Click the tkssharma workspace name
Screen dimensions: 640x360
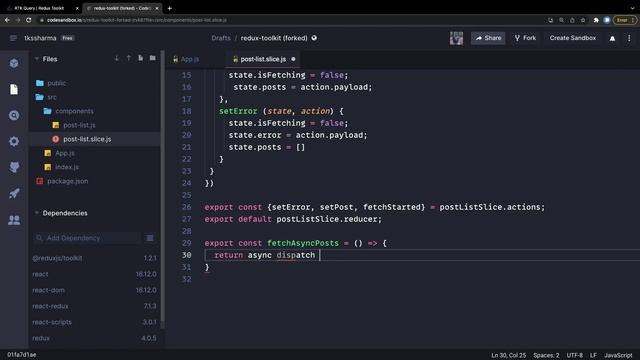point(40,38)
